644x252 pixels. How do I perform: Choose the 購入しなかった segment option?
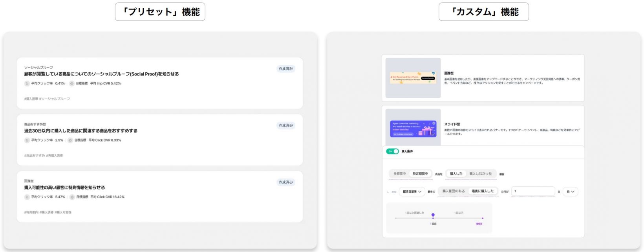(x=481, y=174)
